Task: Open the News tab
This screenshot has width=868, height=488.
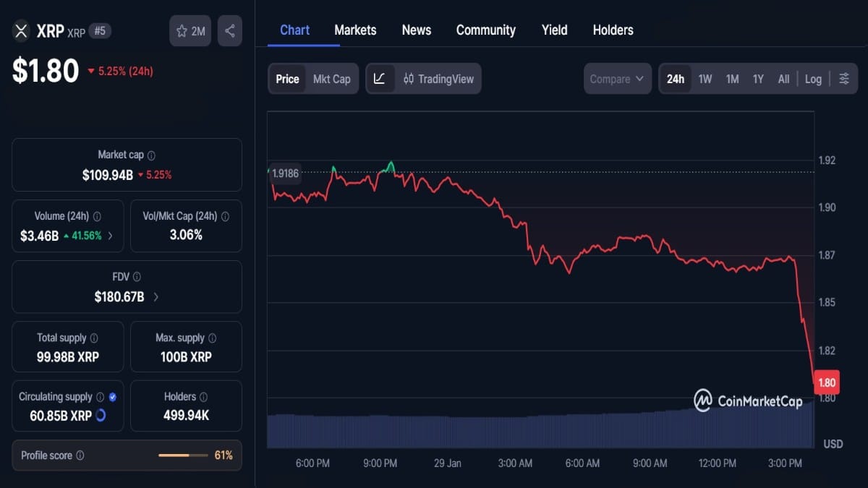Action: click(x=417, y=30)
